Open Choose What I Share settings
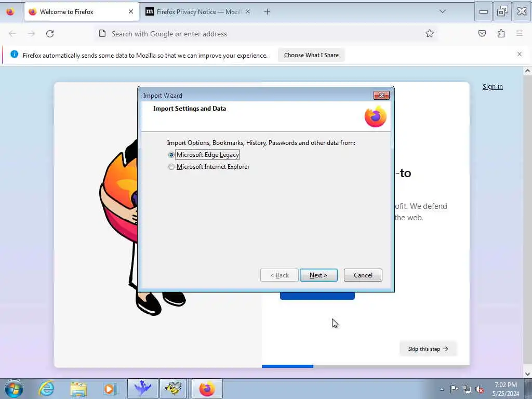This screenshot has width=532, height=399. click(311, 55)
